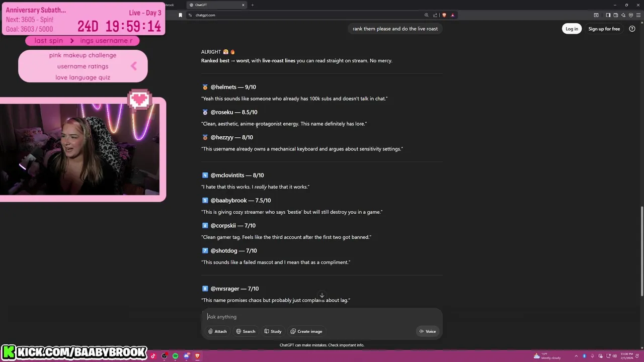The height and width of the screenshot is (362, 644).
Task: Click the @mrsrager — 7/10 heading
Action: 234,289
